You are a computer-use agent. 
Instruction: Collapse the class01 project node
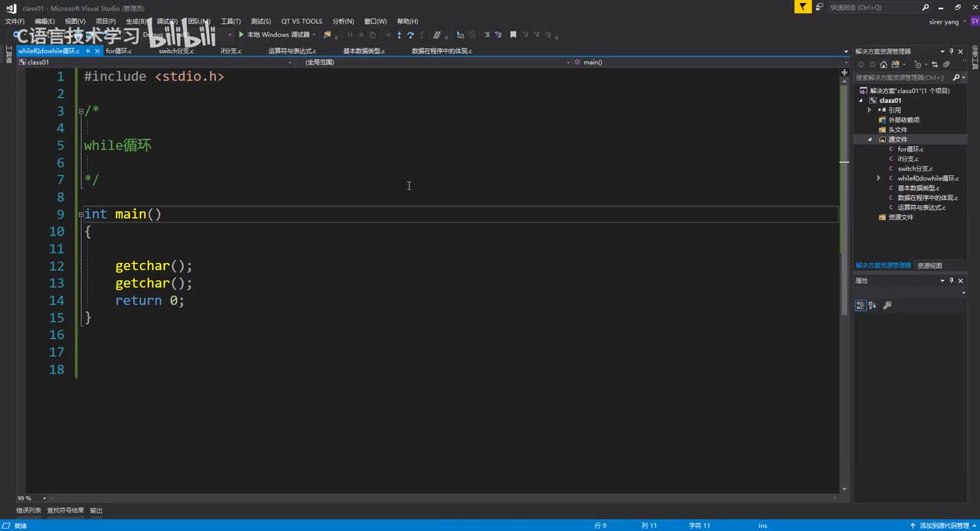[x=861, y=100]
